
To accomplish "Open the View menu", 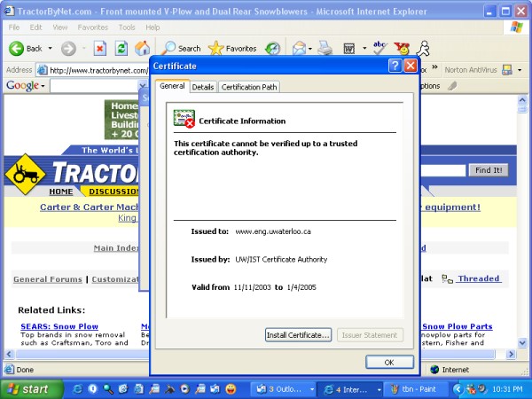I will click(60, 27).
